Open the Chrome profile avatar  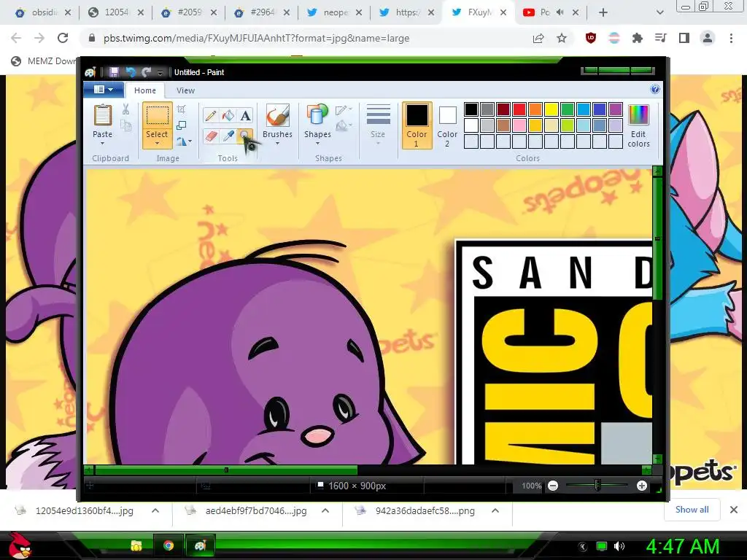pos(708,38)
